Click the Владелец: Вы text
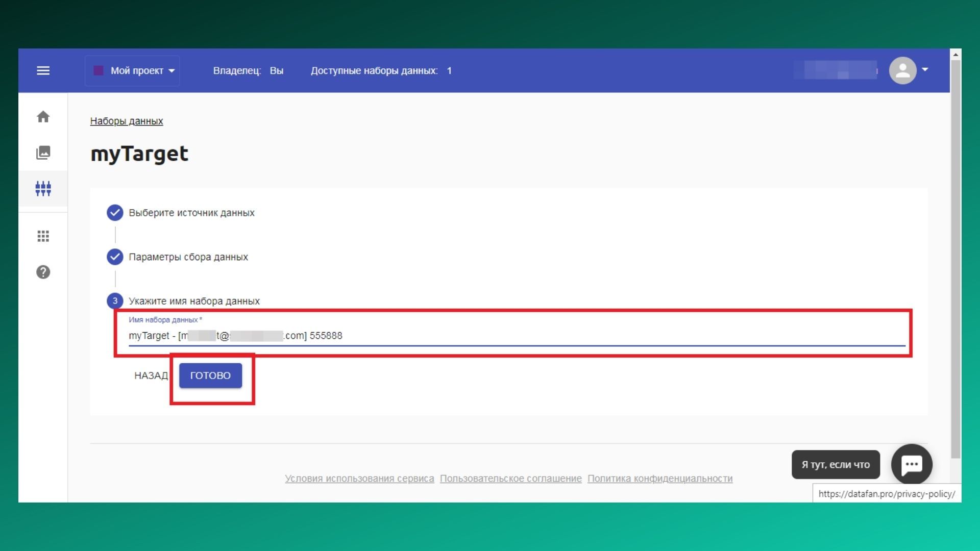The image size is (980, 551). coord(248,71)
